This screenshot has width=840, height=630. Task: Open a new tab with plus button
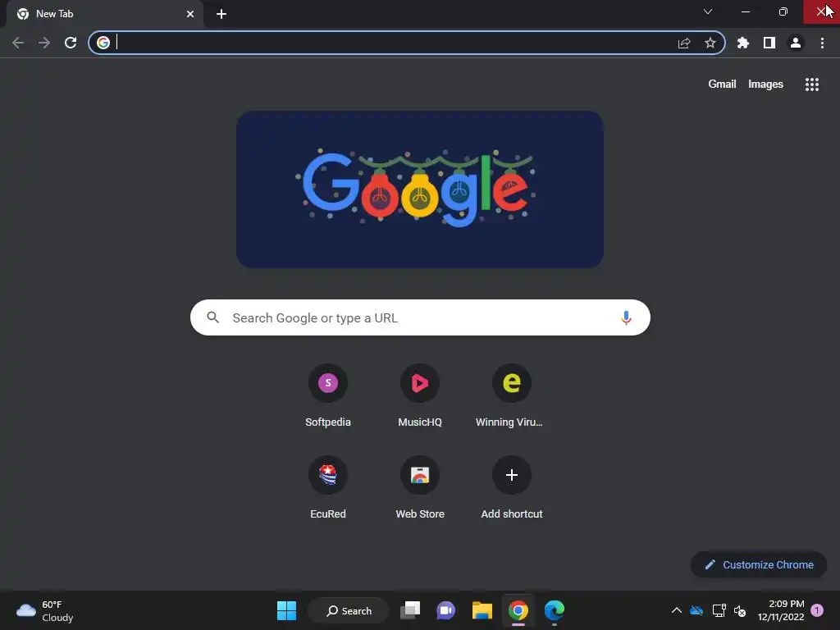click(x=221, y=14)
